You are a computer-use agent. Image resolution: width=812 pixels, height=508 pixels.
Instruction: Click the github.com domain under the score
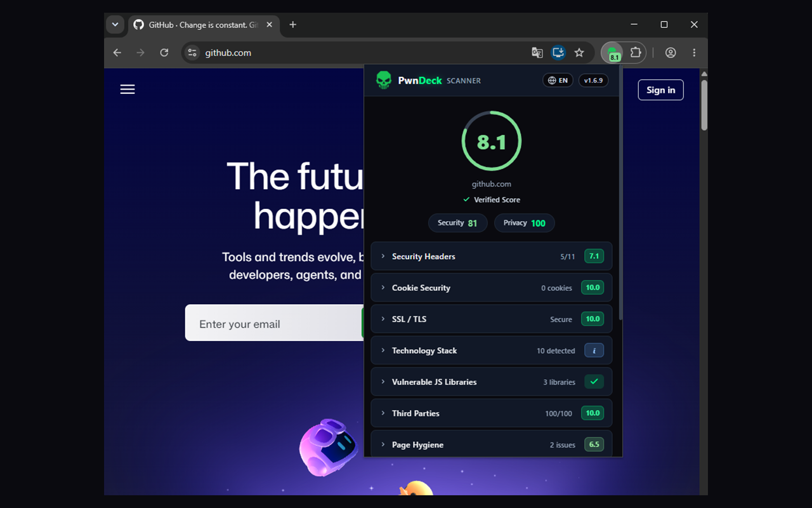coord(492,184)
